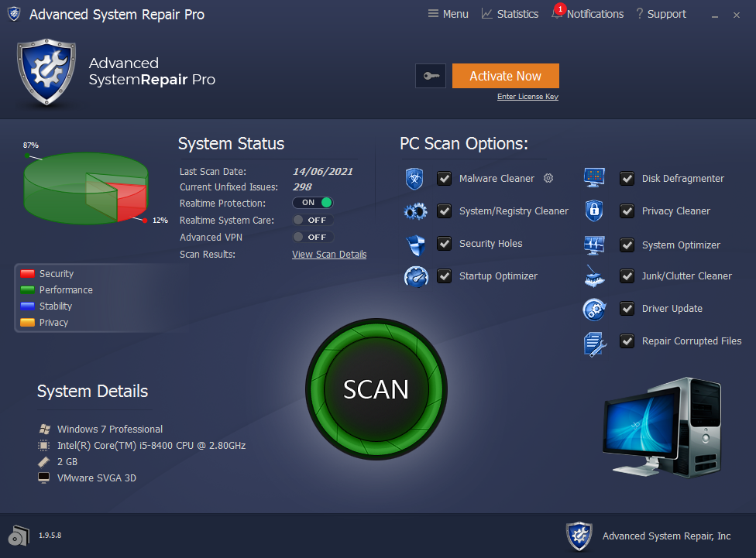Uncheck the Junk/Clutter Cleaner checkbox
This screenshot has height=558, width=756.
[x=627, y=276]
